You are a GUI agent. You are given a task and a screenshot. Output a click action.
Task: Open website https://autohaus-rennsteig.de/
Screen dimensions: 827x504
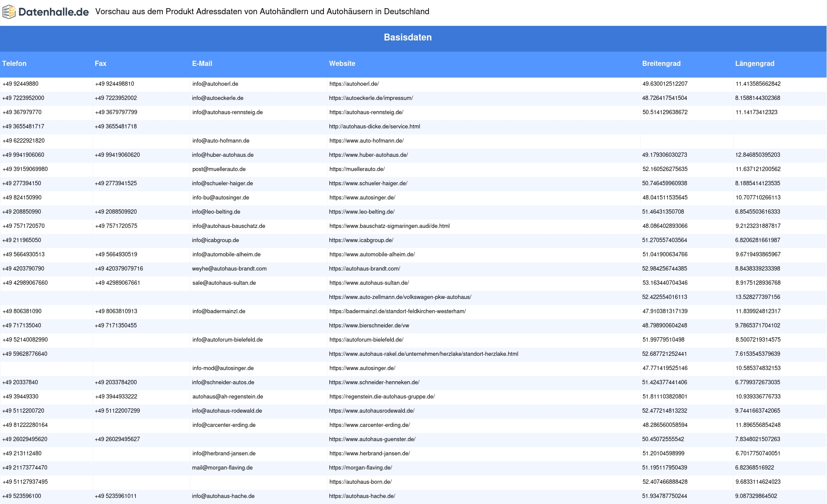coord(367,112)
